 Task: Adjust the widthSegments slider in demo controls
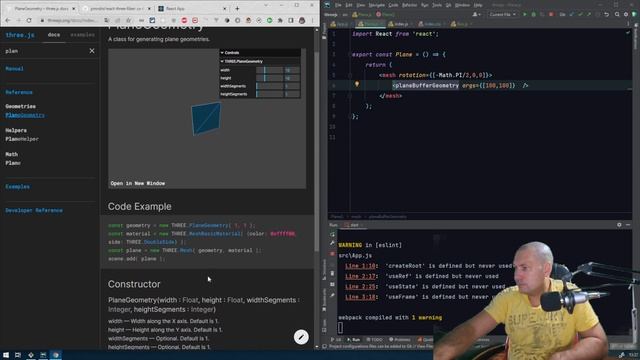(269, 86)
